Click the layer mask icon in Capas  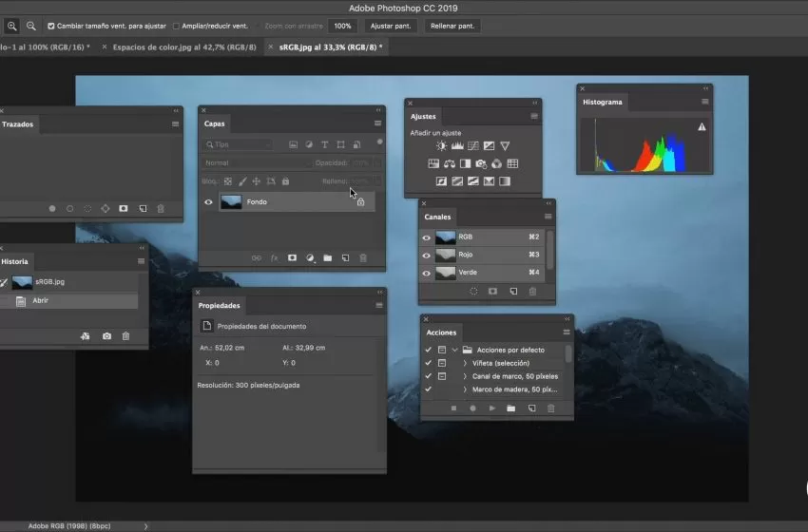pos(292,257)
